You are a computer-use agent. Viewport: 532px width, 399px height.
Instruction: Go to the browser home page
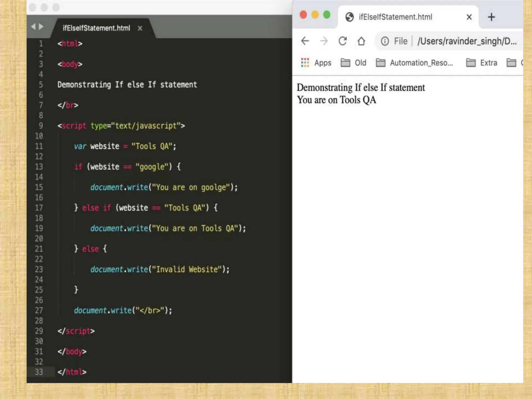click(x=361, y=41)
